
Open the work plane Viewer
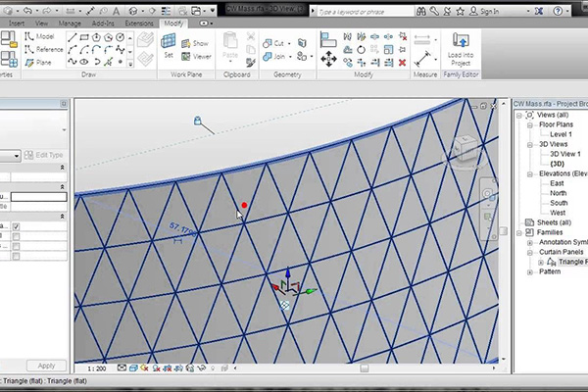click(x=196, y=57)
